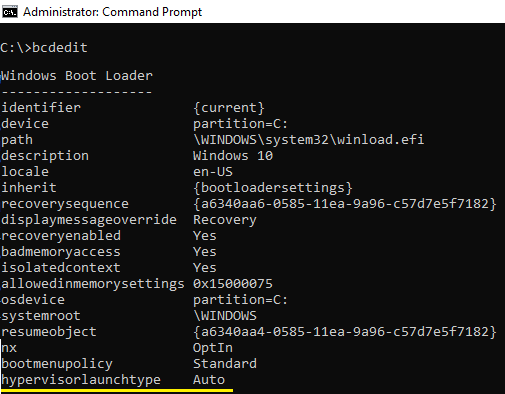
Task: Click the bcdedit command line
Action: [x=44, y=48]
